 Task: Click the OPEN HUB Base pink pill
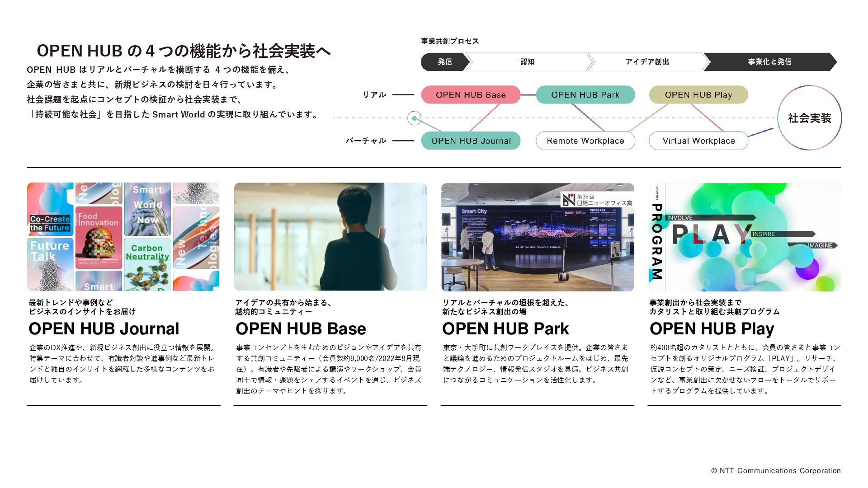tap(471, 95)
